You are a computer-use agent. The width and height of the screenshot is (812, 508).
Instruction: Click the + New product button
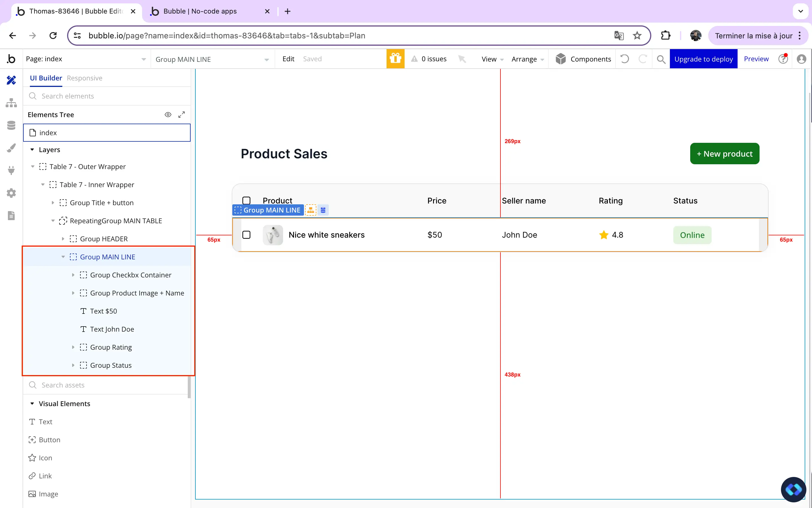pyautogui.click(x=724, y=154)
